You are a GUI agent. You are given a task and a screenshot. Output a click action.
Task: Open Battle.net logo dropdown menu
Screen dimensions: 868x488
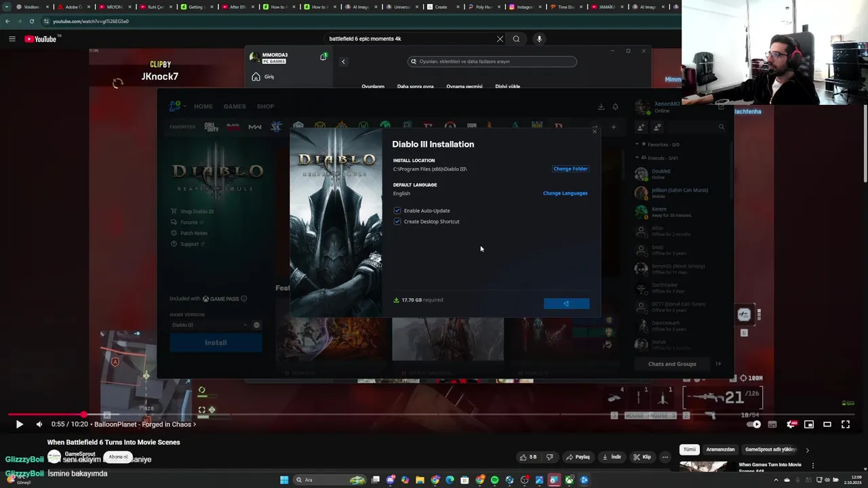176,106
